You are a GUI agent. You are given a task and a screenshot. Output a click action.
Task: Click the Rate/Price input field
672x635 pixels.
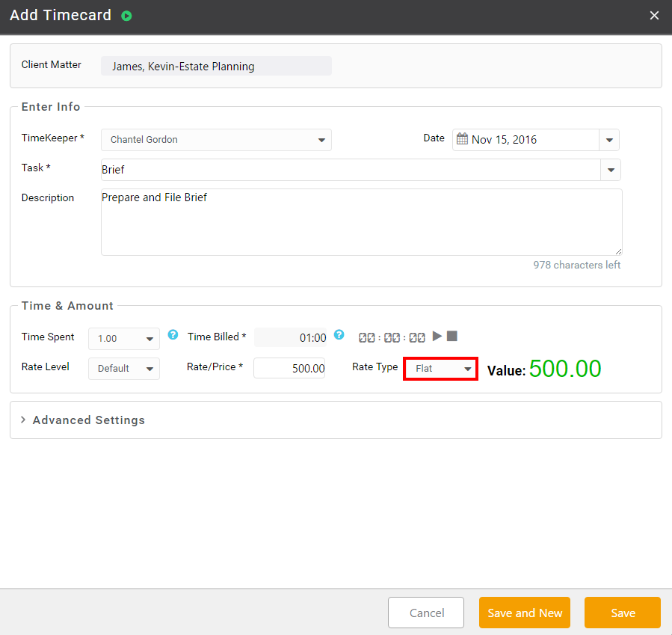pyautogui.click(x=289, y=368)
